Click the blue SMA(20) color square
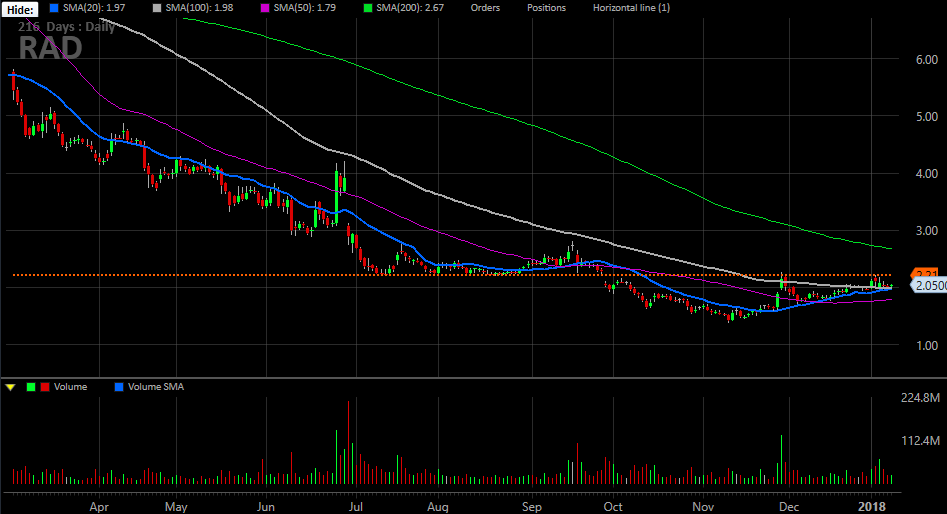The height and width of the screenshot is (514, 947). (x=53, y=8)
